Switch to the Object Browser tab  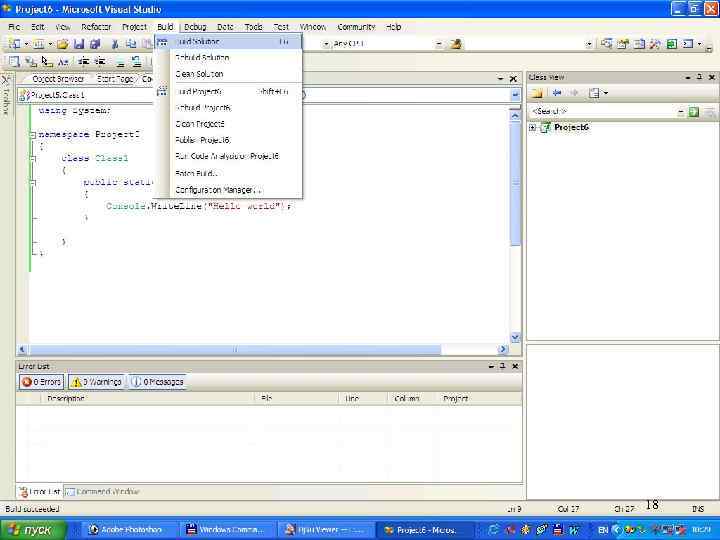[x=58, y=79]
